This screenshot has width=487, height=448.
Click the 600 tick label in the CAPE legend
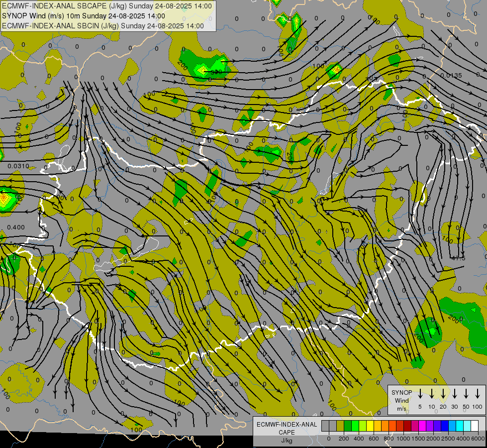pyautogui.click(x=374, y=439)
